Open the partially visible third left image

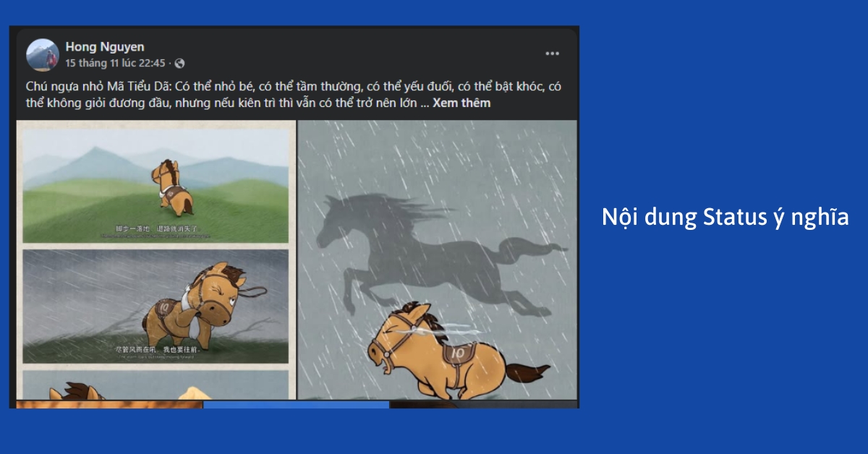pos(156,385)
